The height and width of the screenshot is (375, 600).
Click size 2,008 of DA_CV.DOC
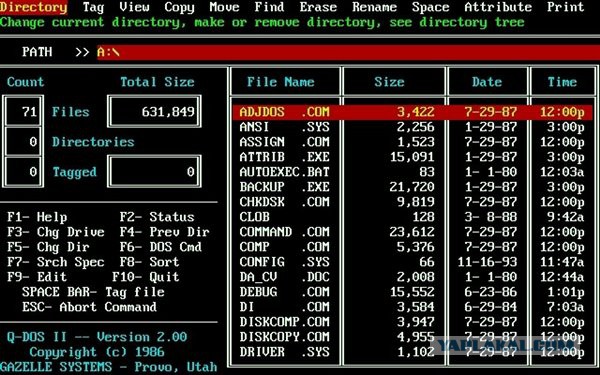pyautogui.click(x=415, y=277)
